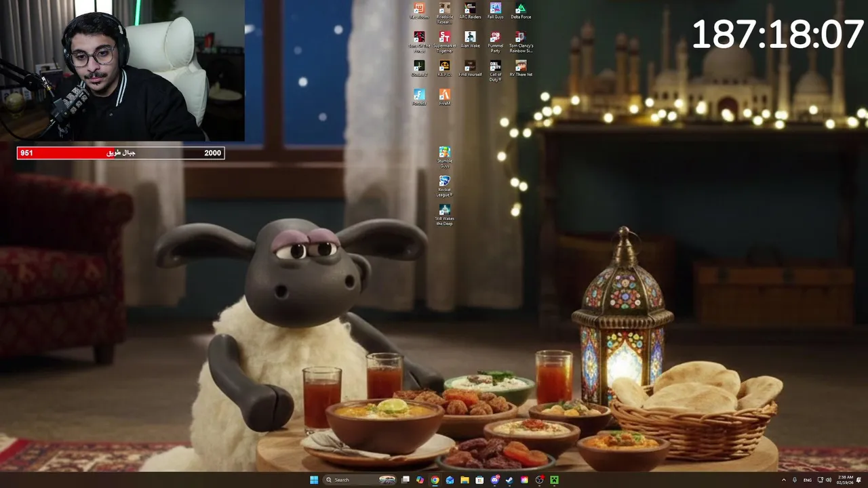This screenshot has width=868, height=488.
Task: Click the taskbar Search box
Action: point(359,480)
